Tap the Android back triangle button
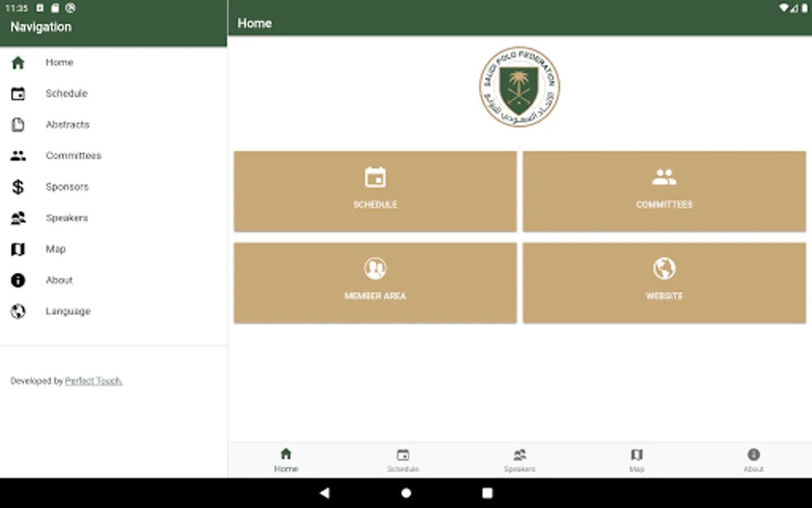This screenshot has height=508, width=812. pyautogui.click(x=324, y=493)
